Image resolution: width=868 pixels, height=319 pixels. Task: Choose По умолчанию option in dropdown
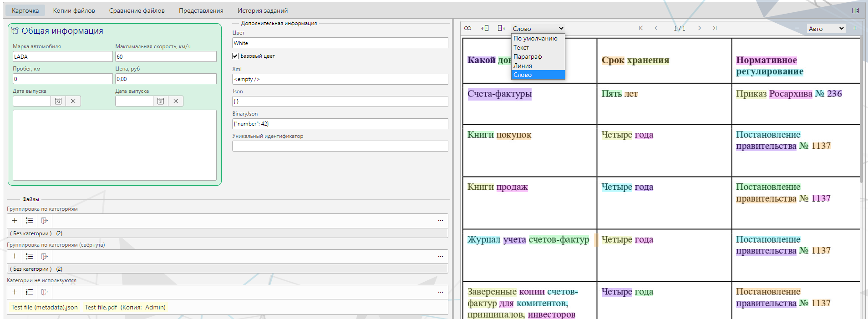535,38
